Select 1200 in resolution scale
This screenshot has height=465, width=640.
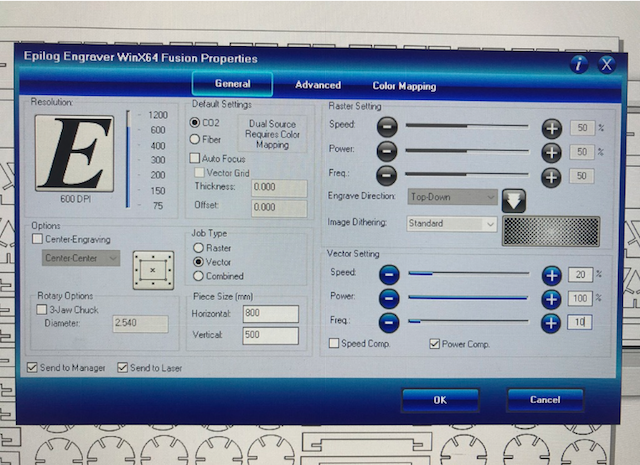tap(158, 115)
